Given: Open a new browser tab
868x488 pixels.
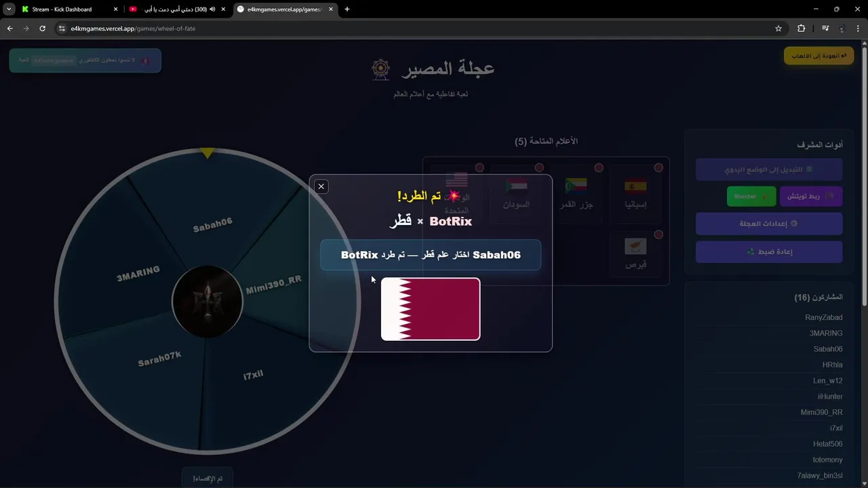Looking at the screenshot, I should pyautogui.click(x=347, y=9).
